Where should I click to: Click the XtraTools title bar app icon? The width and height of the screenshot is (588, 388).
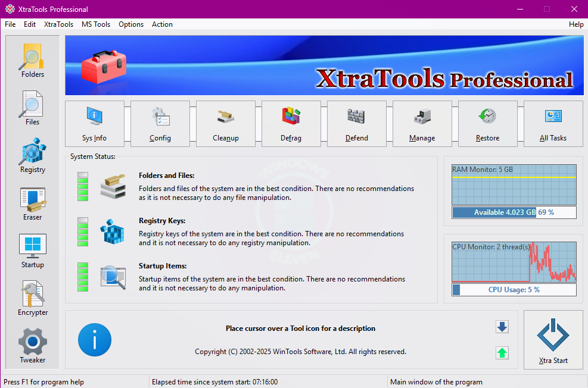point(10,9)
